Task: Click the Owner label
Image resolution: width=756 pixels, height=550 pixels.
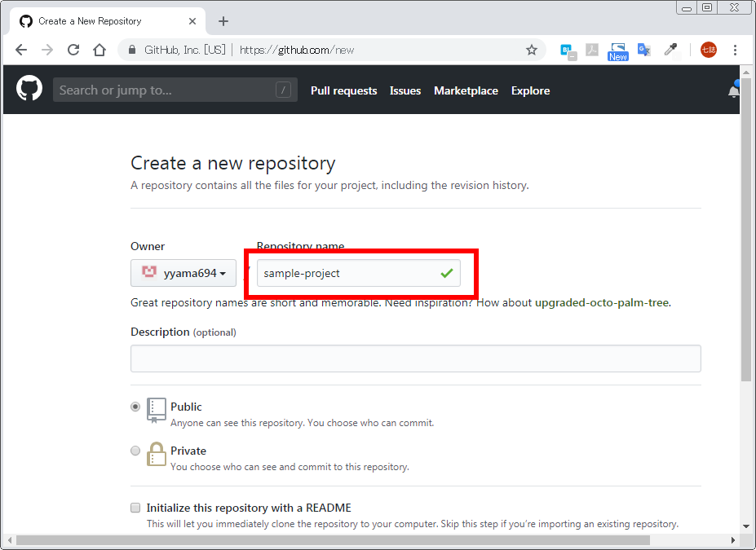Action: [x=148, y=246]
